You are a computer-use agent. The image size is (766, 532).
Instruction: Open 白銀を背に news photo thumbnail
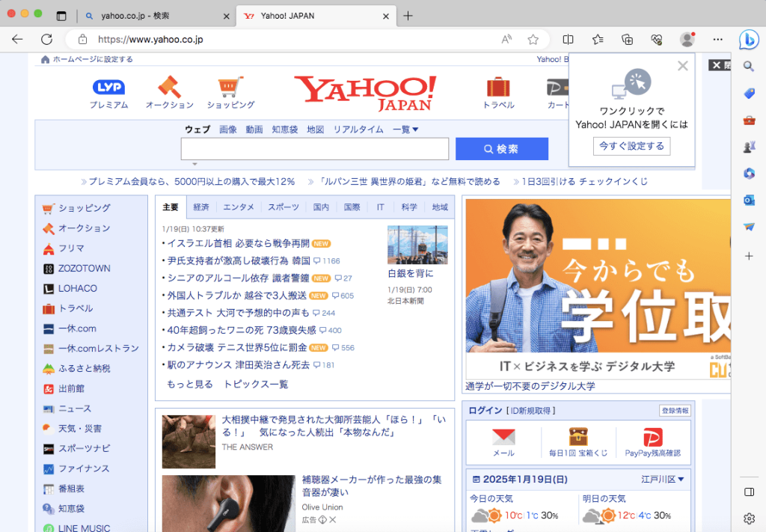tap(417, 245)
